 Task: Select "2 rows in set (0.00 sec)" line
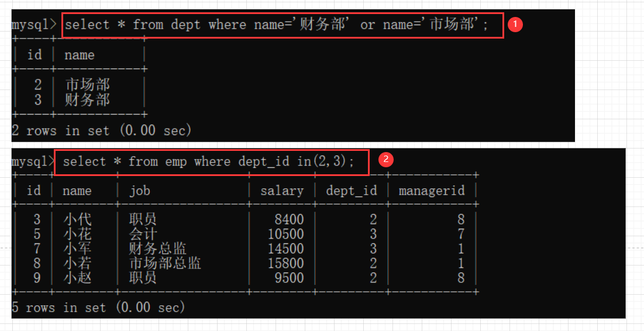[x=101, y=130]
